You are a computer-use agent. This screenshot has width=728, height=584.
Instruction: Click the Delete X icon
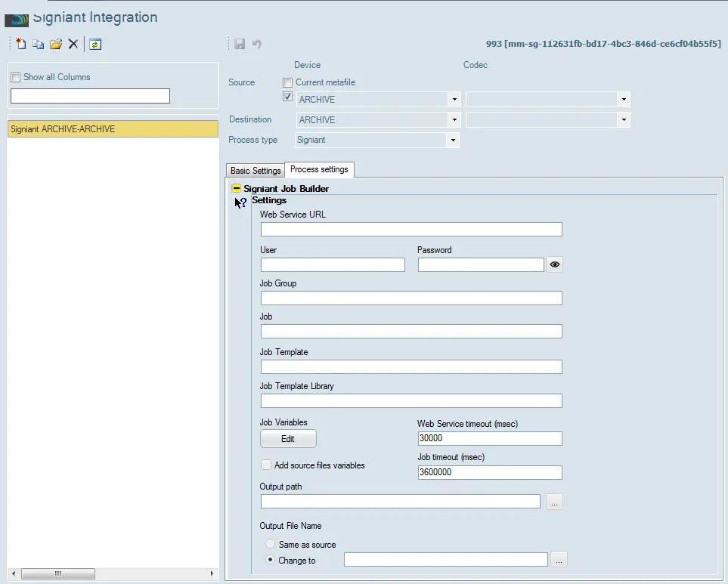pyautogui.click(x=73, y=45)
